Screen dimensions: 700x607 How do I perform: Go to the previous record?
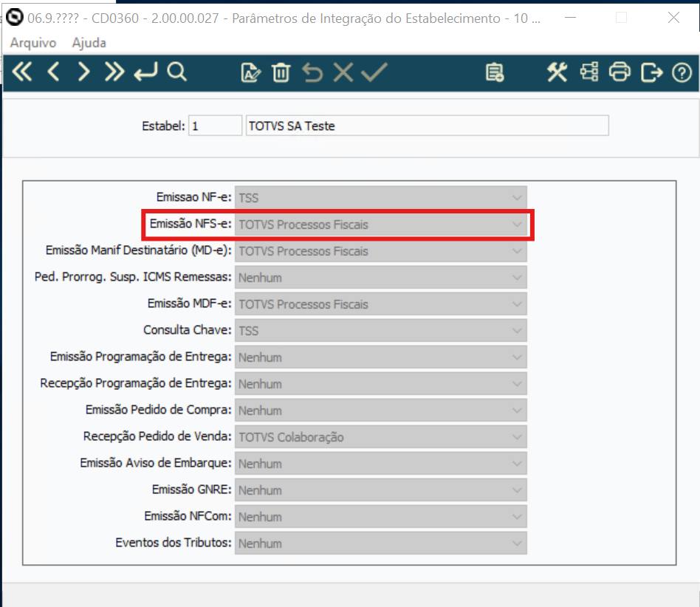tap(53, 72)
